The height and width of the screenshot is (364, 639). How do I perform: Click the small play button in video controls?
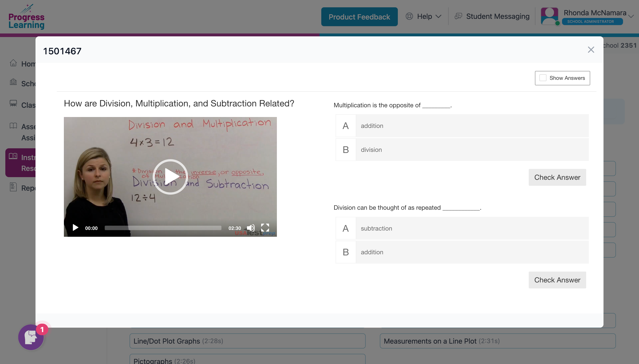(75, 227)
